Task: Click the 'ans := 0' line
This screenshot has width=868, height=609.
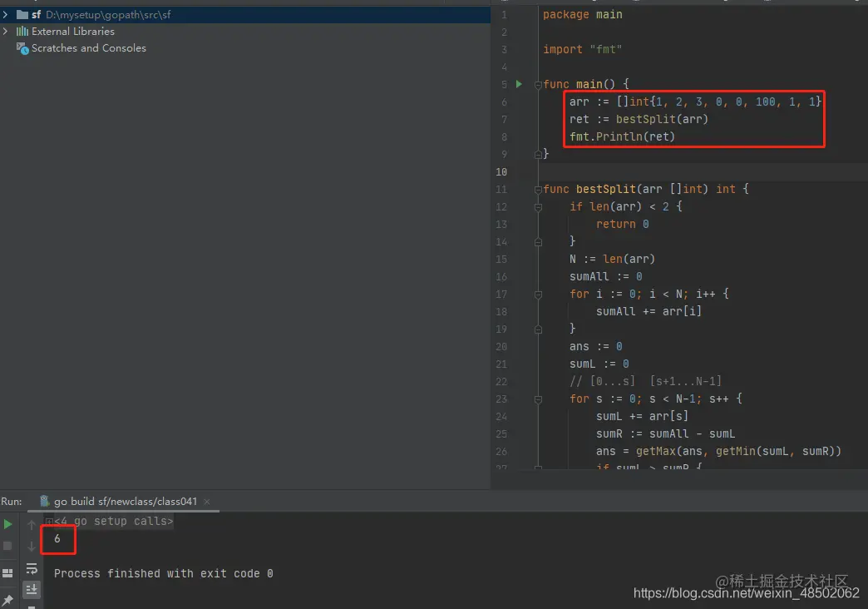Action: [x=595, y=346]
